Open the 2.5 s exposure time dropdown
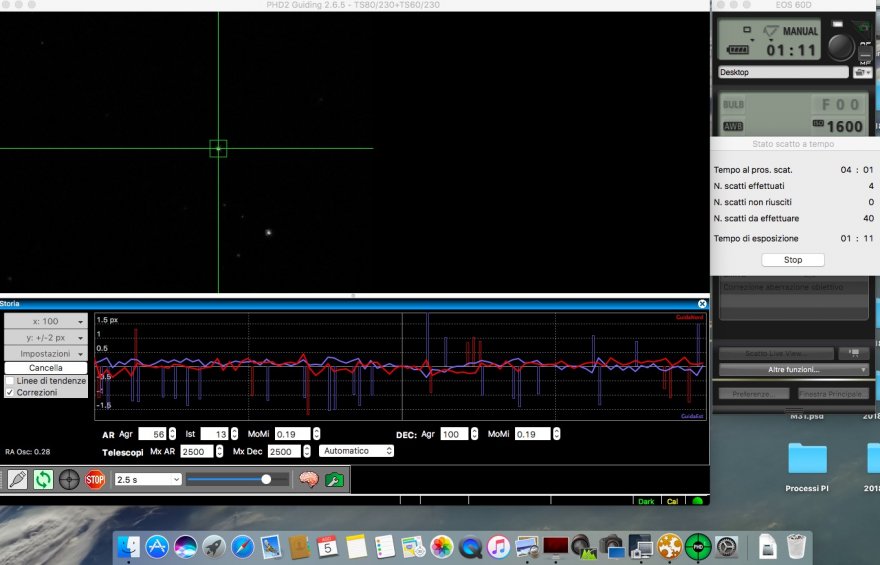 (x=148, y=480)
